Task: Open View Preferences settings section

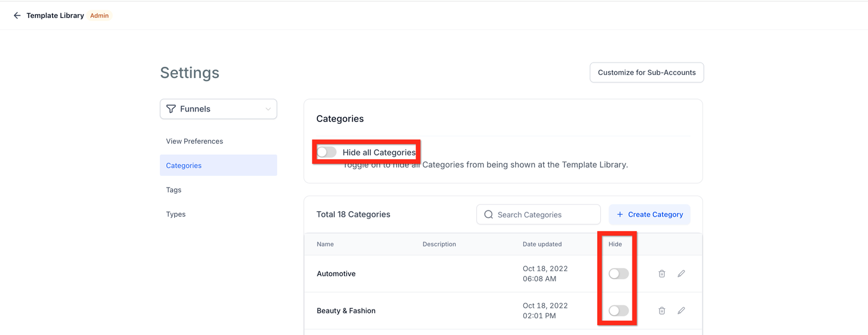Action: pyautogui.click(x=195, y=141)
